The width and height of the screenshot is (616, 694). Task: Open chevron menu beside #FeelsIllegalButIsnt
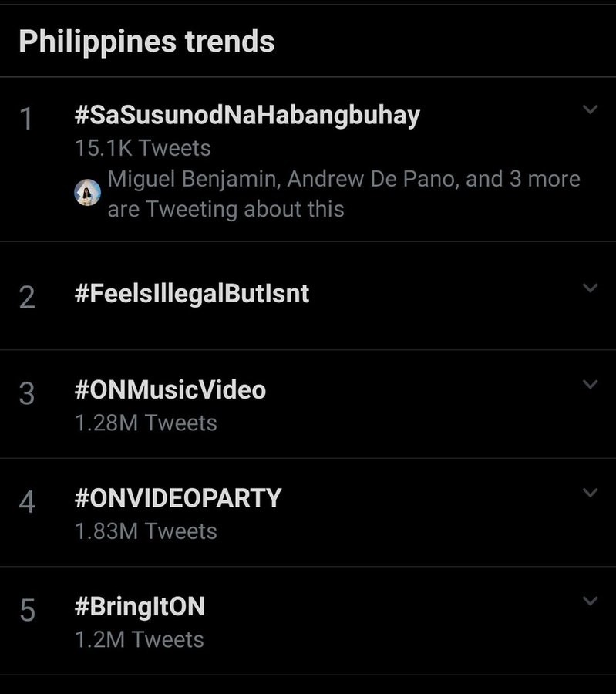(x=590, y=288)
